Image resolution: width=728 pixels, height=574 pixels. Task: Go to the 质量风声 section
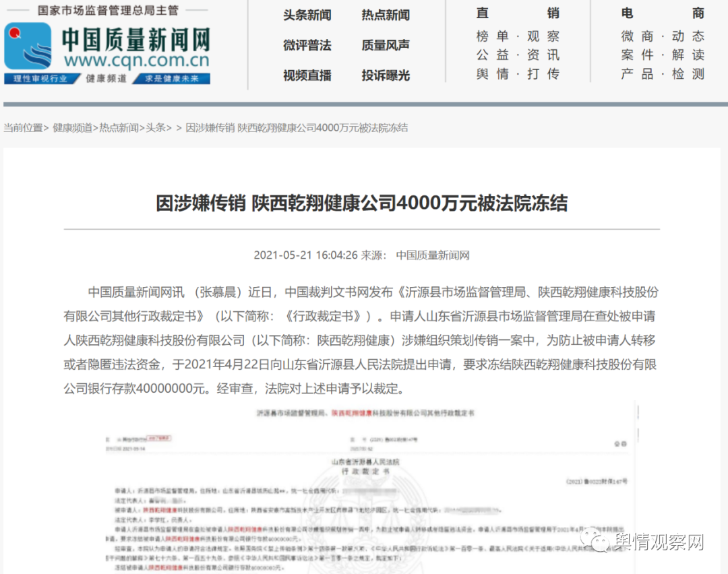point(386,45)
